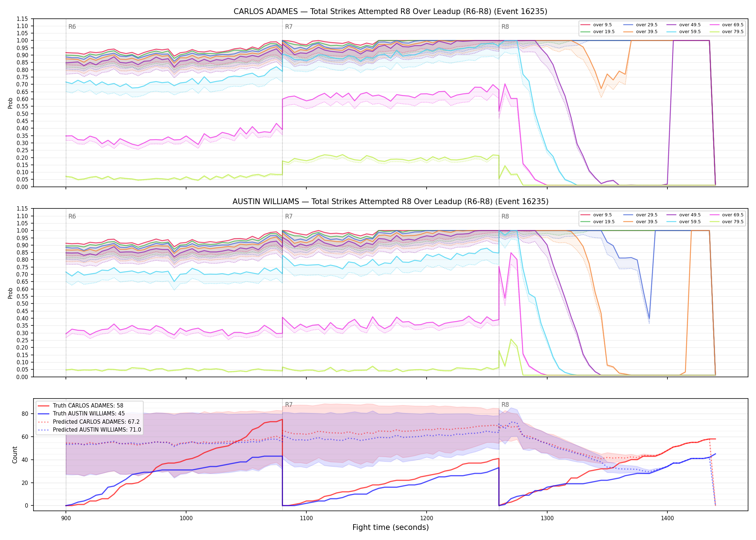Click the R7 marker in the Count chart
This screenshot has height=540, width=756.
point(289,405)
